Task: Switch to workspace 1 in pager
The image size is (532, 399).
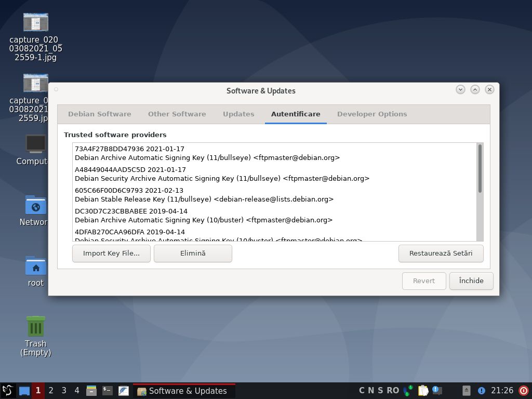Action: [x=38, y=391]
